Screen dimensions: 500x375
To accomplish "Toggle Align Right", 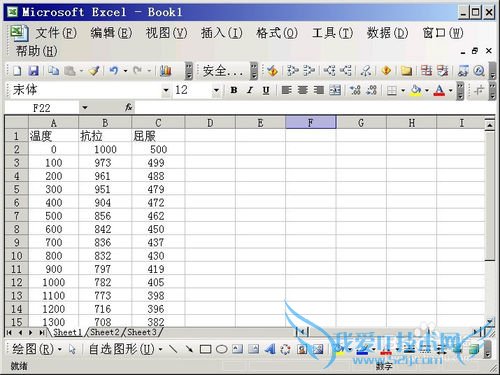I will click(x=319, y=90).
